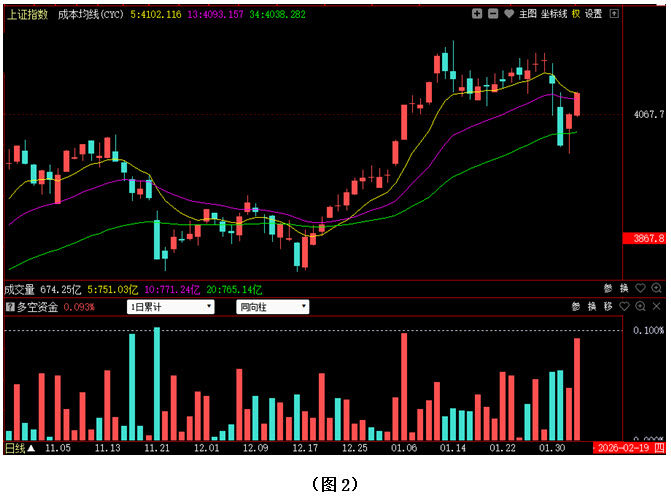Viewport: 671px width, 504px height.
Task: Click the minus zoom-out icon at top
Action: click(493, 14)
